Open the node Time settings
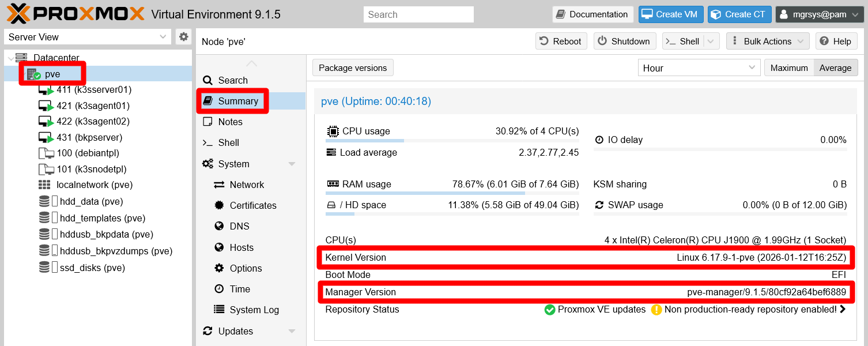This screenshot has width=868, height=346. coord(239,289)
